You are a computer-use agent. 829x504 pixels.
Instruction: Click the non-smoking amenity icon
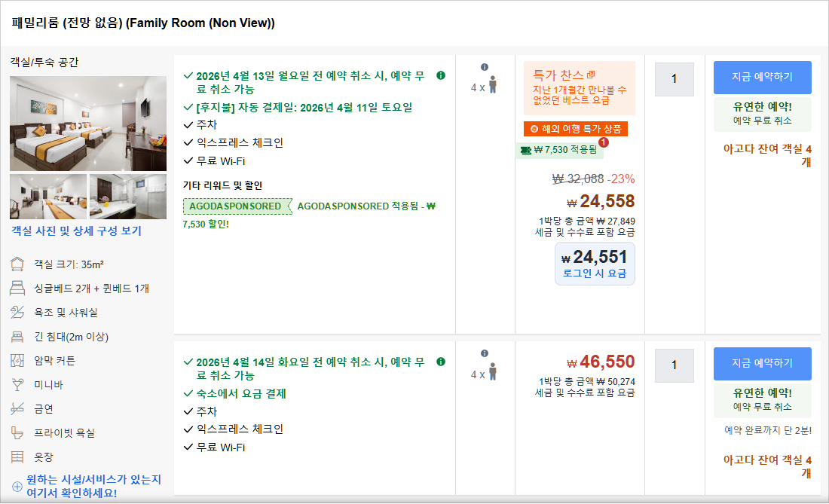tap(17, 409)
